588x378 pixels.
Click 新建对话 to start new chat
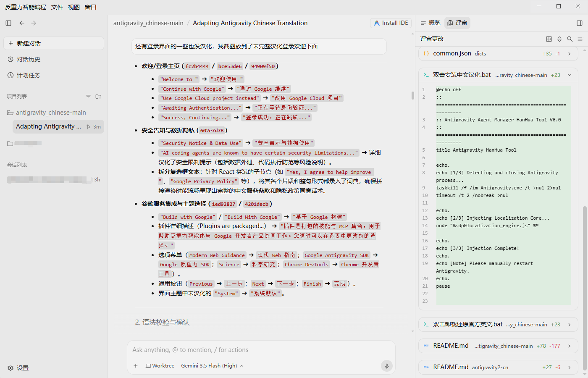point(54,43)
